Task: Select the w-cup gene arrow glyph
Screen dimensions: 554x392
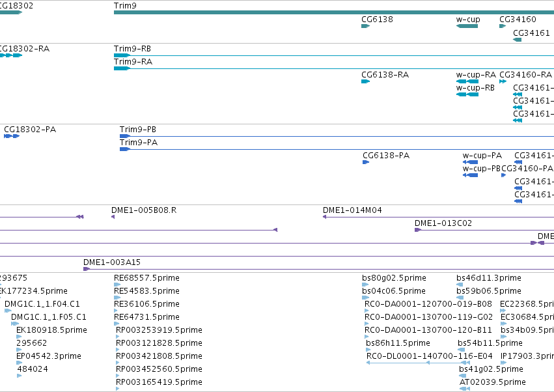Action: pos(467,26)
